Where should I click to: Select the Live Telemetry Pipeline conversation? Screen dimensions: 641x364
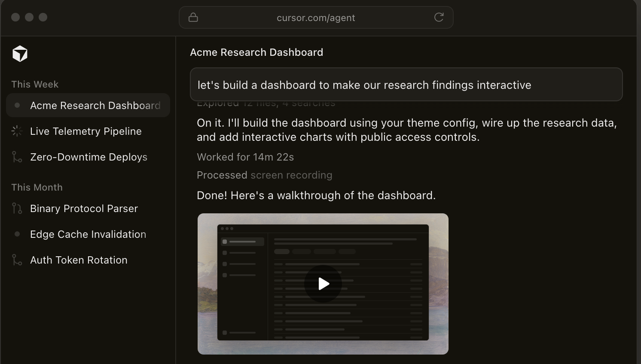pos(85,131)
